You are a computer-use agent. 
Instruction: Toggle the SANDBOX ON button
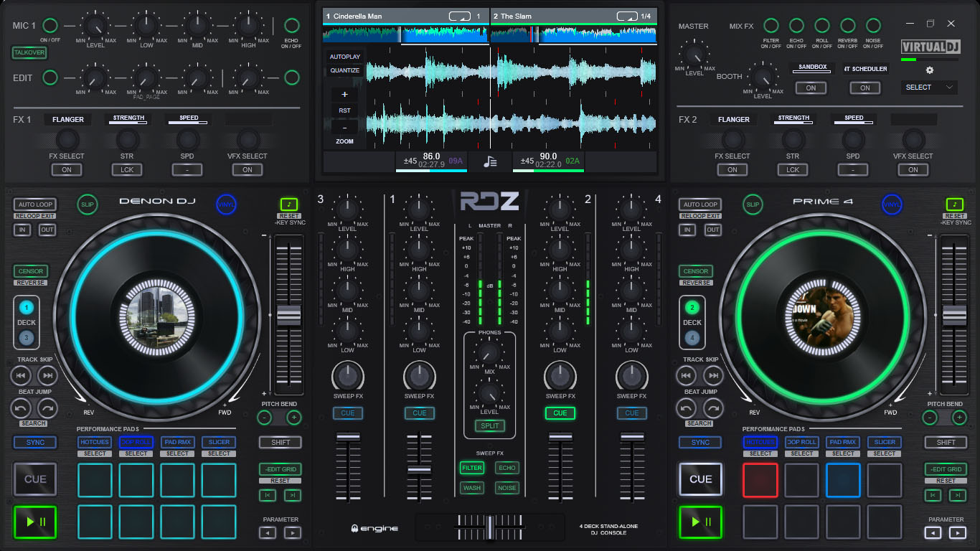point(811,88)
